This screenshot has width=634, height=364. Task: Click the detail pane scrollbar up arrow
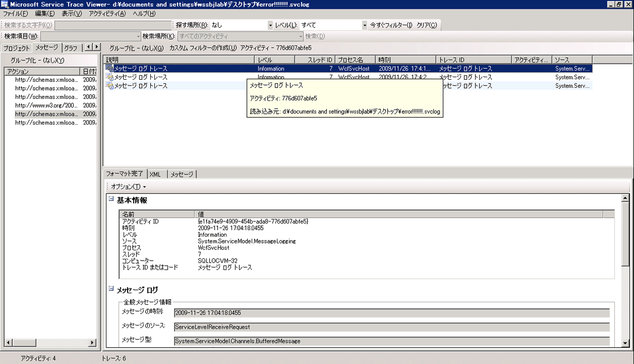pos(625,198)
